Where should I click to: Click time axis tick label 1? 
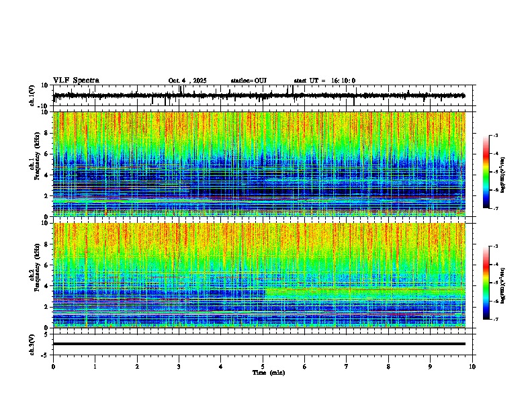pyautogui.click(x=95, y=367)
